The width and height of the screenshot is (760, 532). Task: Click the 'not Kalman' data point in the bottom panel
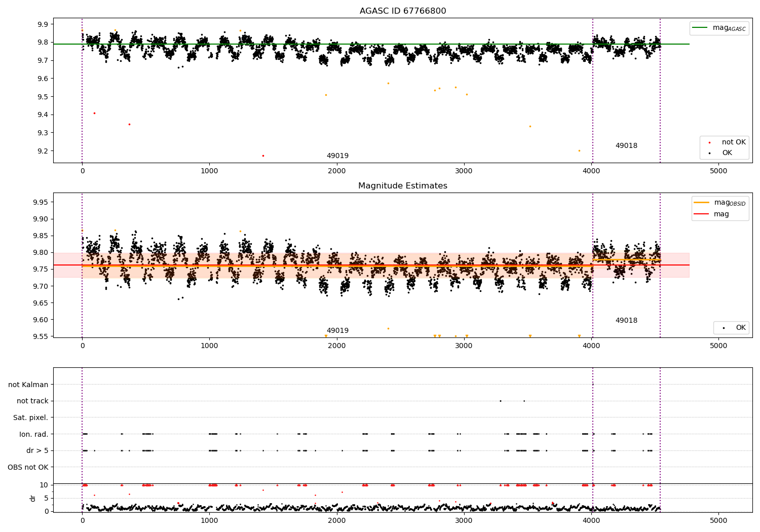[593, 385]
